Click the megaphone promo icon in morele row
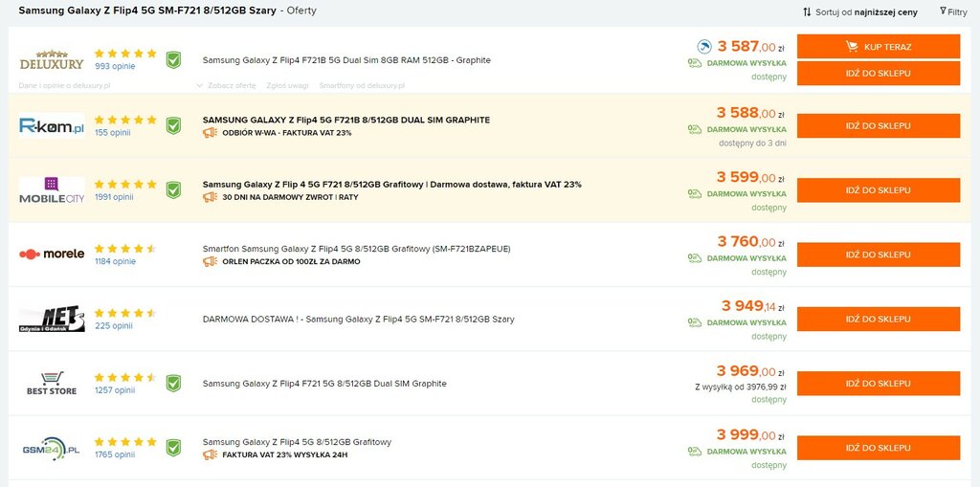 pos(210,261)
